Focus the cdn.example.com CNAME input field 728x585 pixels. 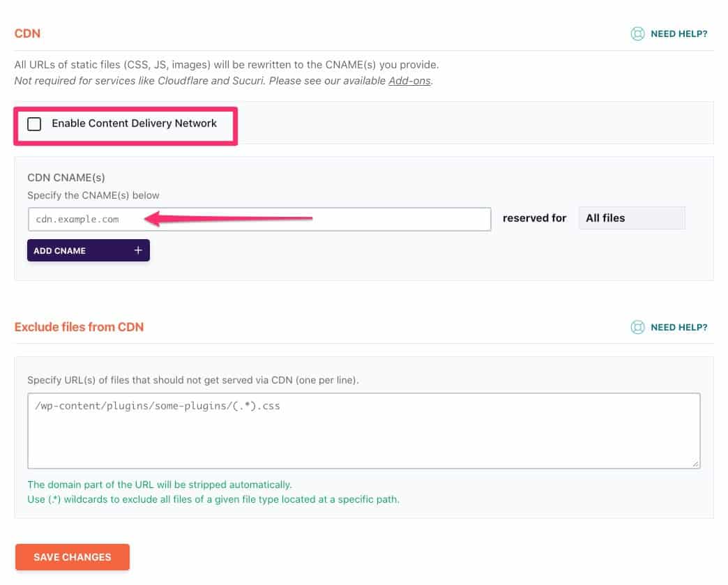point(258,218)
